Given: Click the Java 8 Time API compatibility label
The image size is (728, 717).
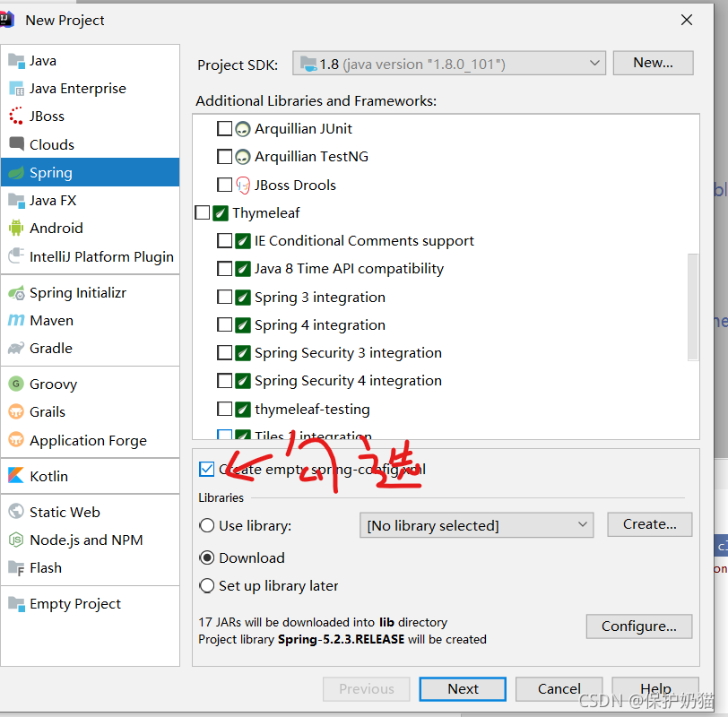Looking at the screenshot, I should click(x=349, y=269).
